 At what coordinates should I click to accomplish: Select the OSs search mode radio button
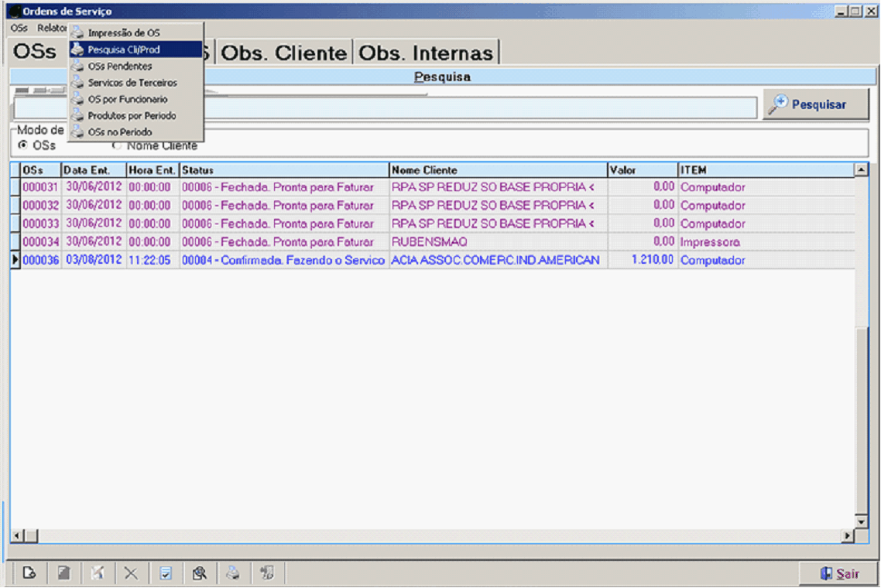[22, 145]
